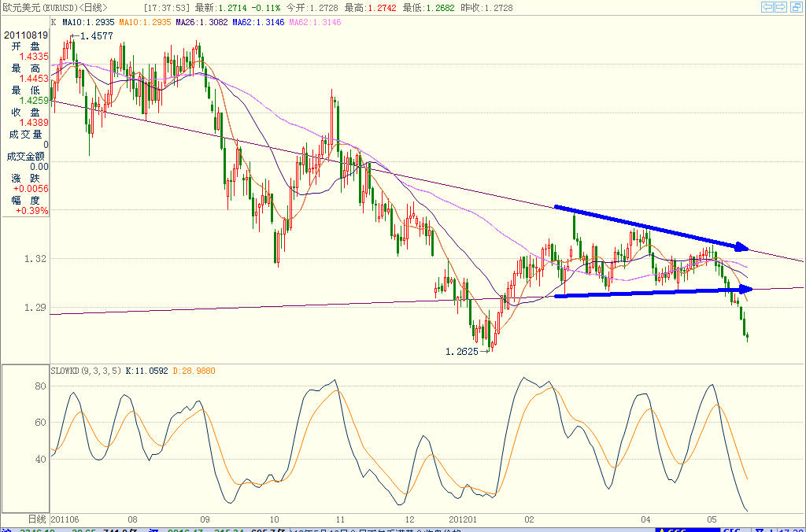The width and height of the screenshot is (806, 532).
Task: Click the 40 level on the KD axis
Action: tap(41, 459)
